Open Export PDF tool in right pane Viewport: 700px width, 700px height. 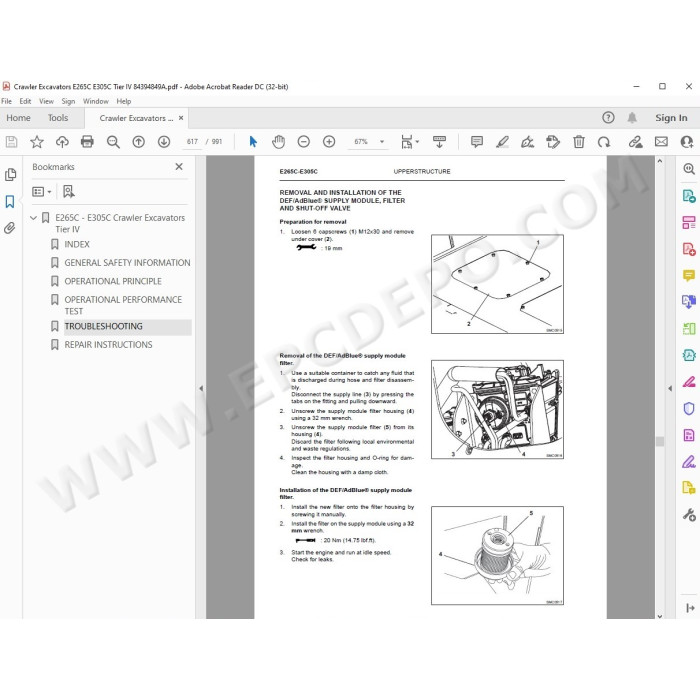(689, 196)
